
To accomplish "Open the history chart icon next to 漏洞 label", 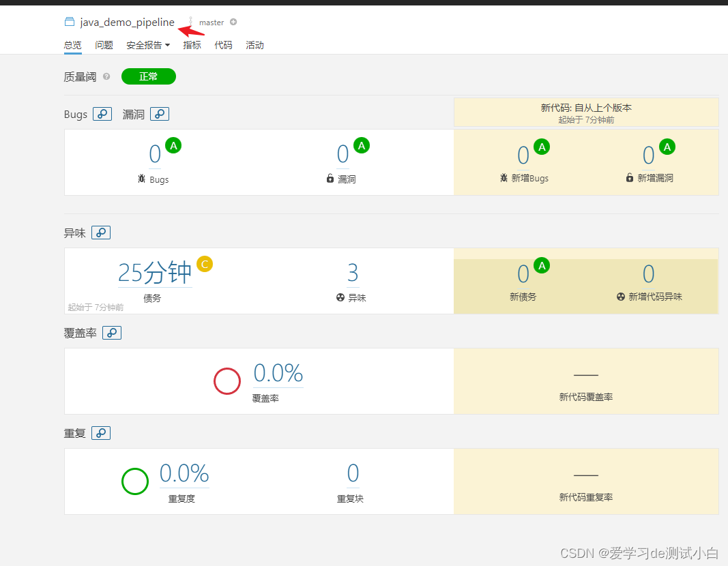I will [x=160, y=114].
